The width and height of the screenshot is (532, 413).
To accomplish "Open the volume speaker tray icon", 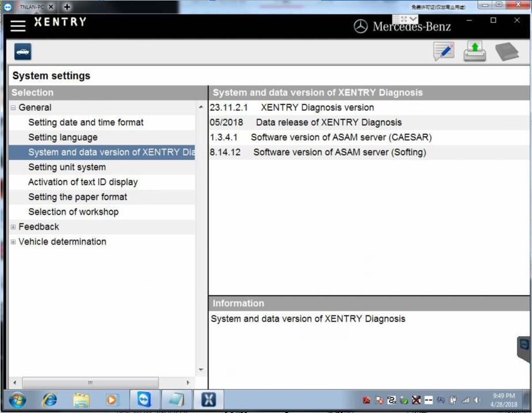I will click(x=478, y=400).
